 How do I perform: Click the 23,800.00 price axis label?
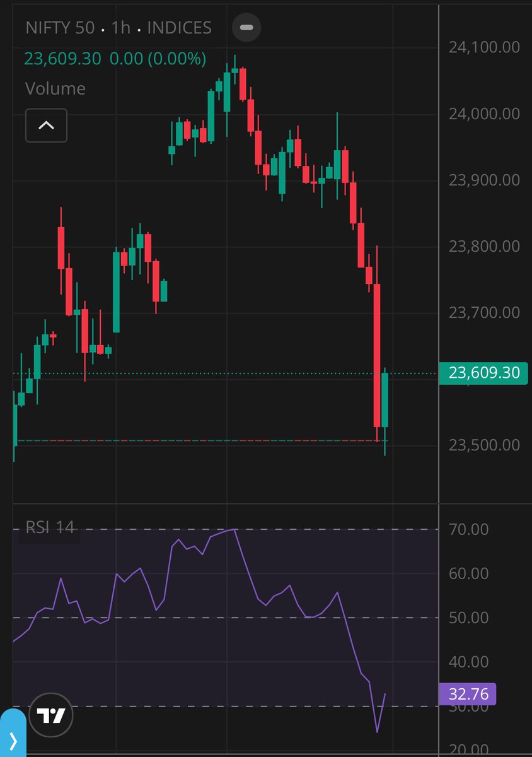pos(484,246)
